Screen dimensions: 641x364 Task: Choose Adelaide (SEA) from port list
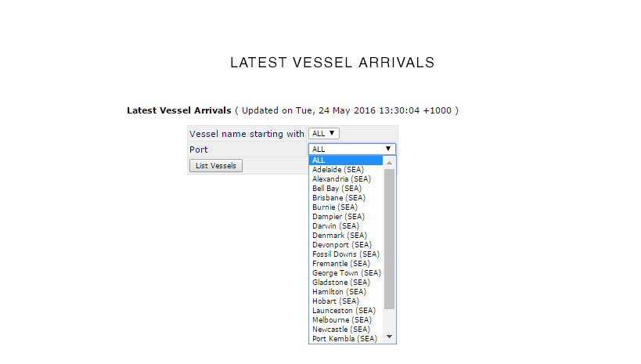click(x=337, y=169)
